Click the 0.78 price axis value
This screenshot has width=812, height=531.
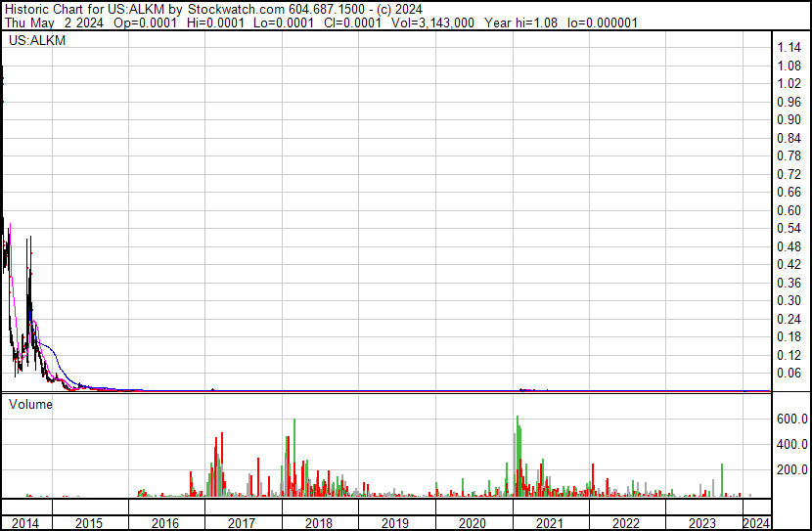[x=789, y=156]
